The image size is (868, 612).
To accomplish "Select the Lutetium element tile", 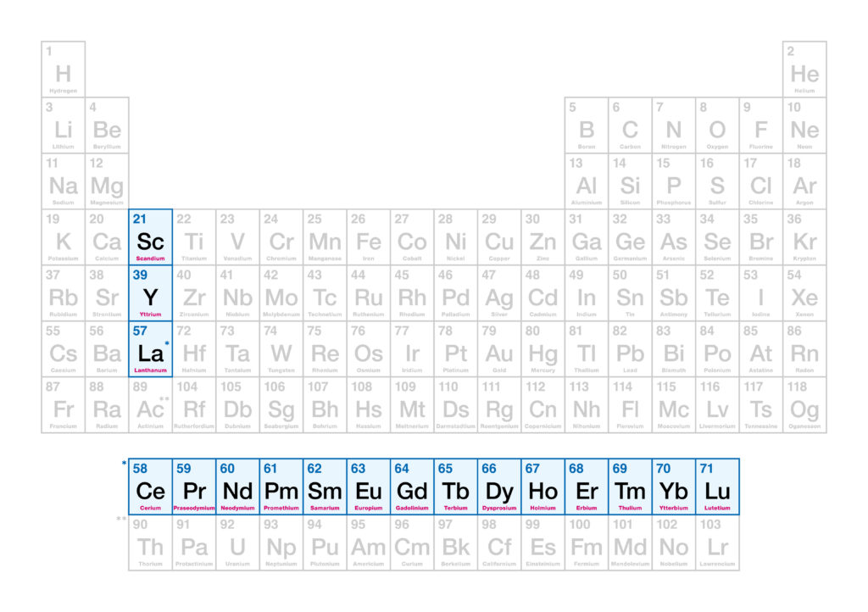I will point(717,487).
